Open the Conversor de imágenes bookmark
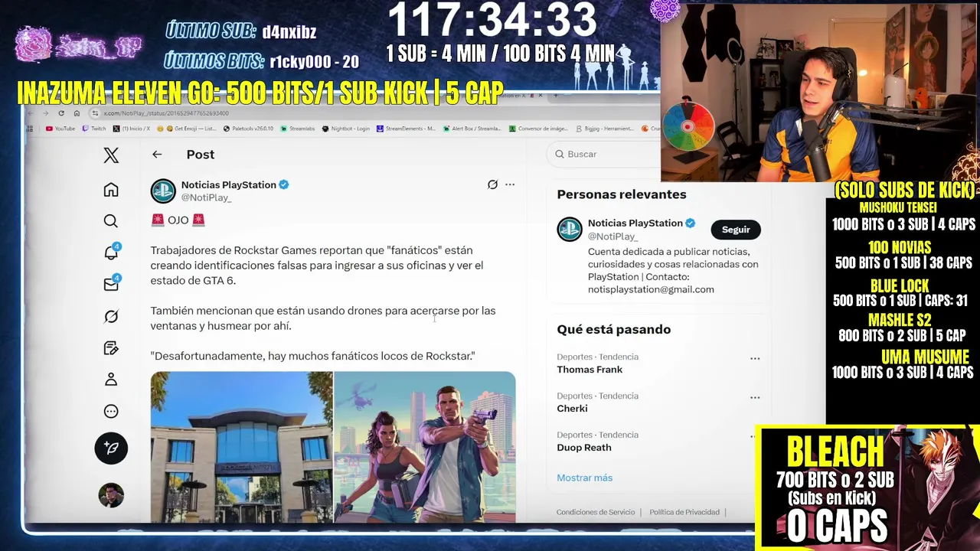This screenshot has height=551, width=980. tap(538, 129)
